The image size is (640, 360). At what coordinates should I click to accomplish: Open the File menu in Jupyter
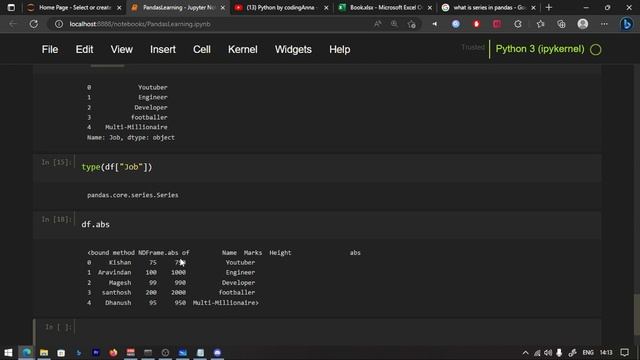pyautogui.click(x=50, y=49)
